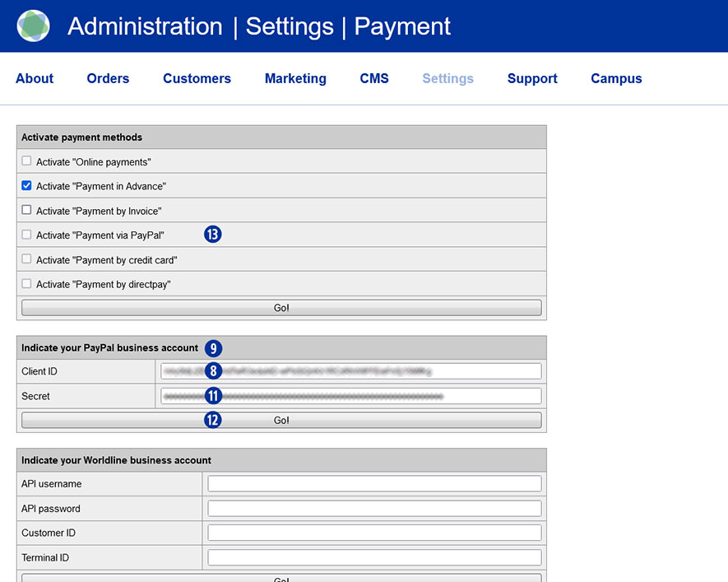Enable "Payment via PayPal" checkbox
The width and height of the screenshot is (728, 582).
[27, 235]
